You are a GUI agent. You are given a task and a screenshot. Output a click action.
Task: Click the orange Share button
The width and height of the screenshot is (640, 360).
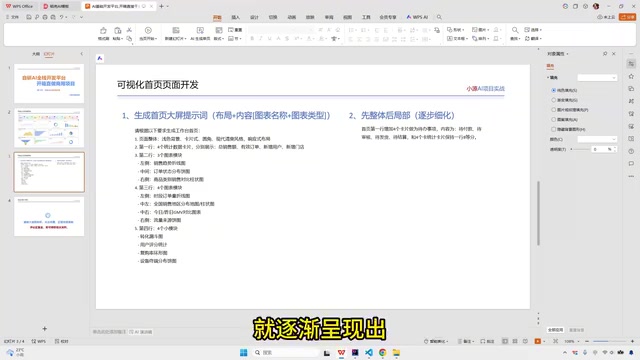pos(627,17)
